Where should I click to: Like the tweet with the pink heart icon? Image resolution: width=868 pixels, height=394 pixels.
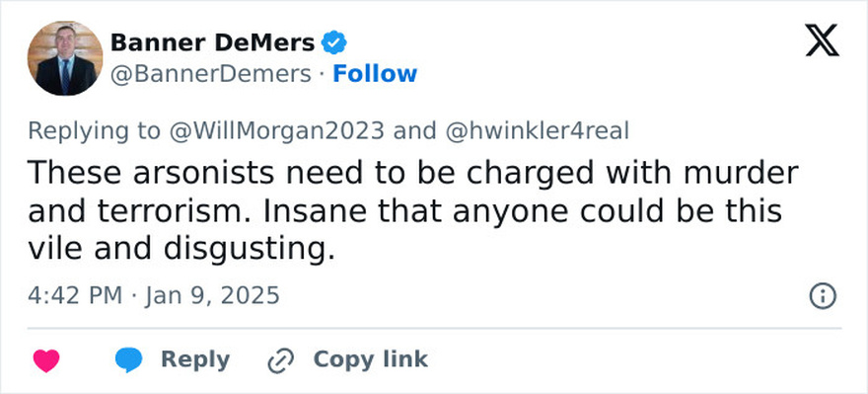(46, 360)
